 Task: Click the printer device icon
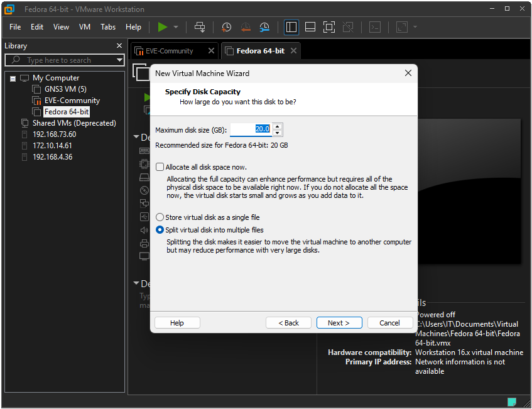[x=144, y=243]
